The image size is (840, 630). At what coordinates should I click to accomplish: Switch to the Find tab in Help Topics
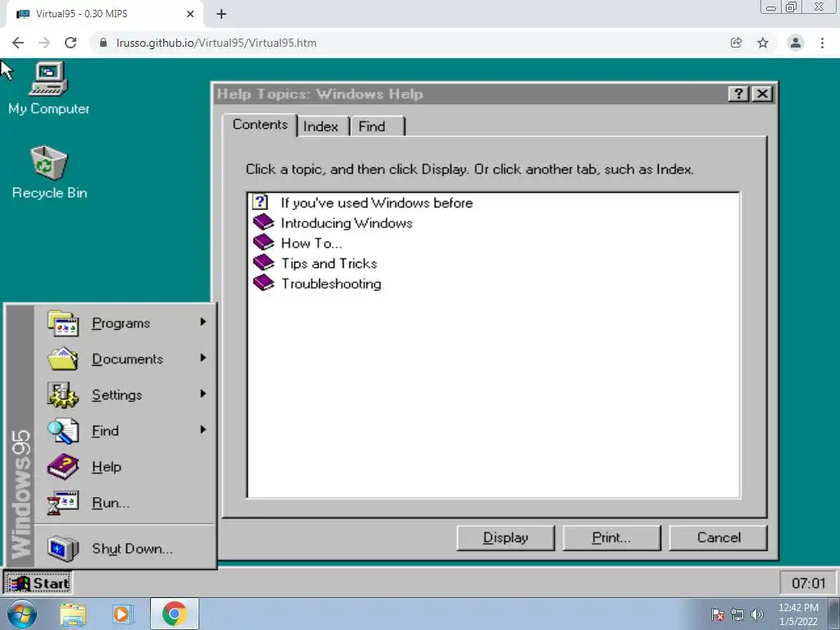377,126
